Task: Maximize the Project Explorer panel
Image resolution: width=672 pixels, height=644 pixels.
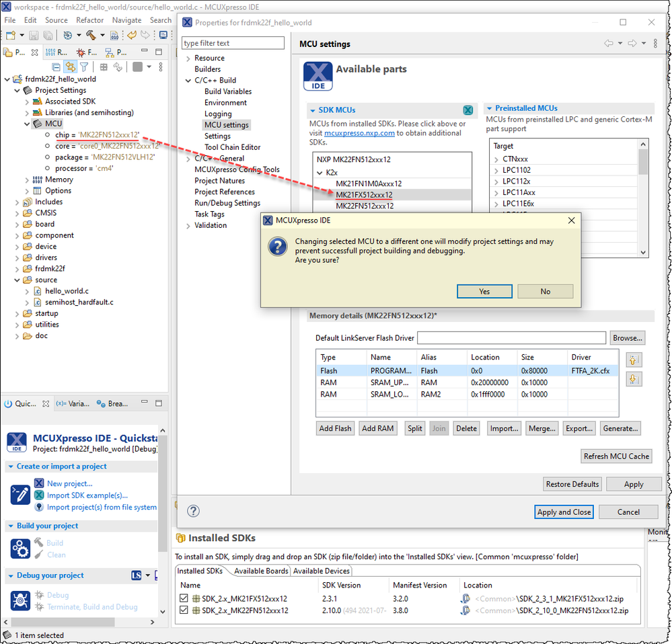Action: 159,52
